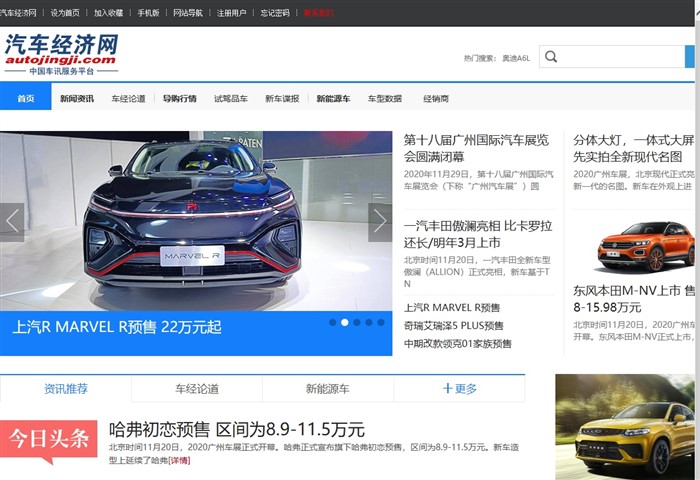Click 手机版 in top bar
This screenshot has height=480, width=700.
[148, 13]
